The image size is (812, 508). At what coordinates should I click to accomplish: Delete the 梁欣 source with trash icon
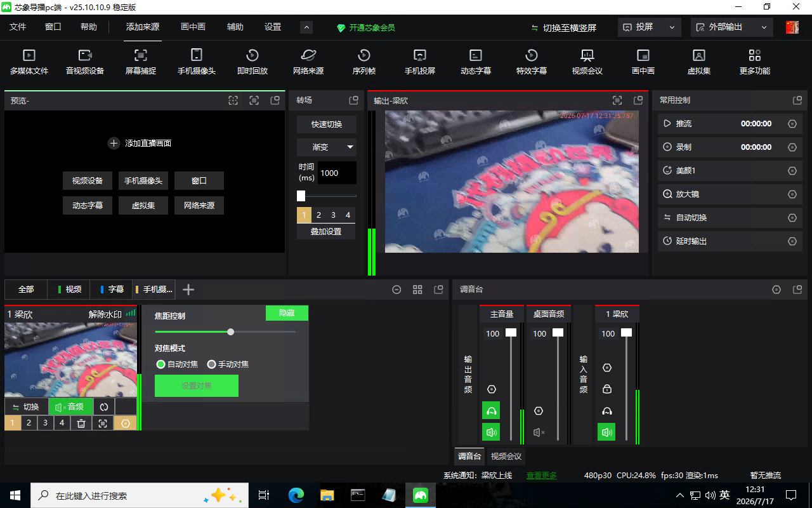point(81,423)
